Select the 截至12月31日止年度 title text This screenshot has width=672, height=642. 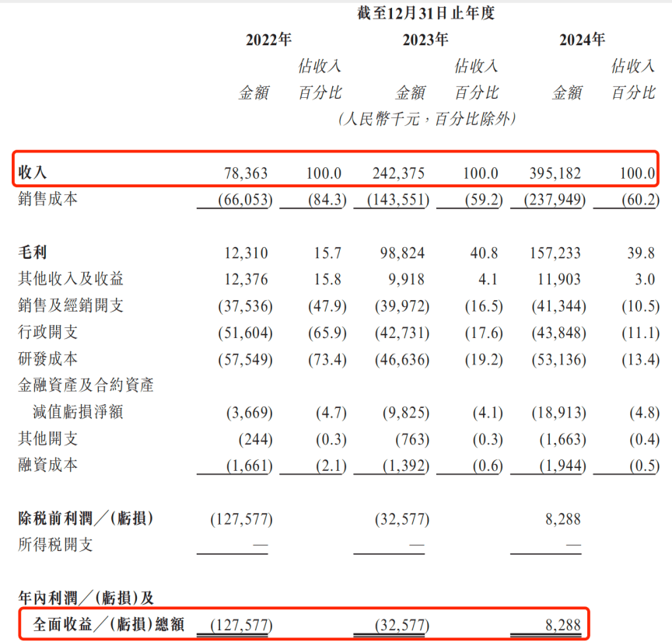pos(426,13)
